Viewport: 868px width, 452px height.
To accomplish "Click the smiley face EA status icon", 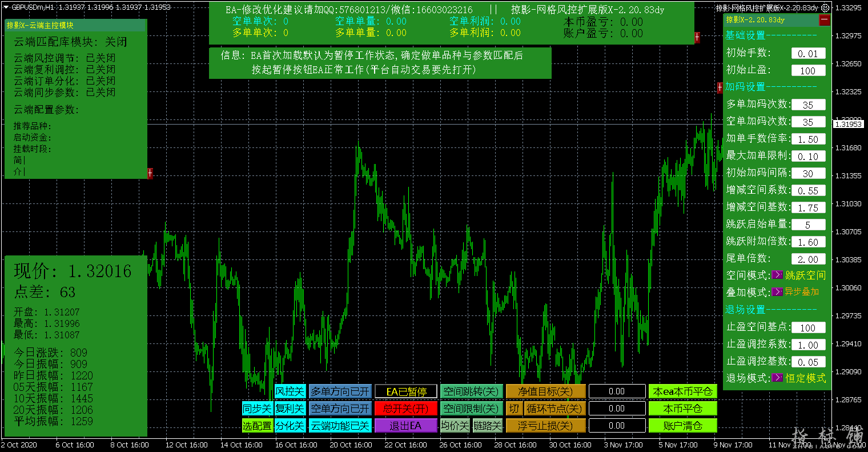I will pyautogui.click(x=825, y=7).
